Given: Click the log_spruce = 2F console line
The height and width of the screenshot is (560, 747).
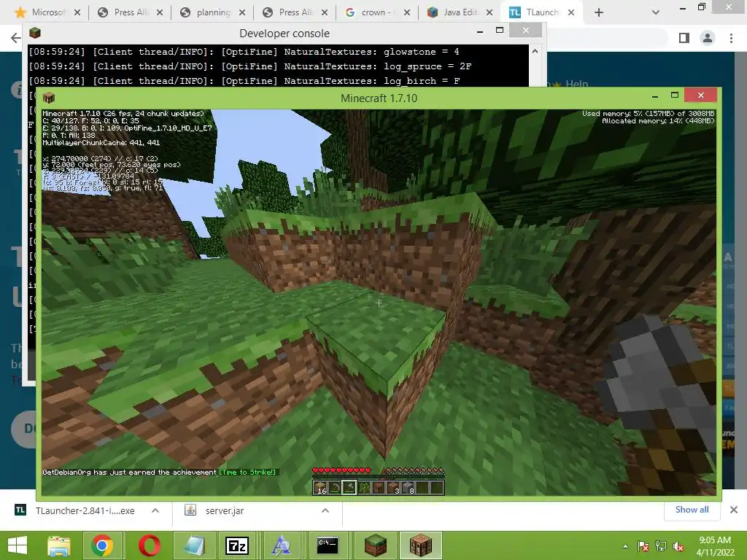Looking at the screenshot, I should [251, 66].
